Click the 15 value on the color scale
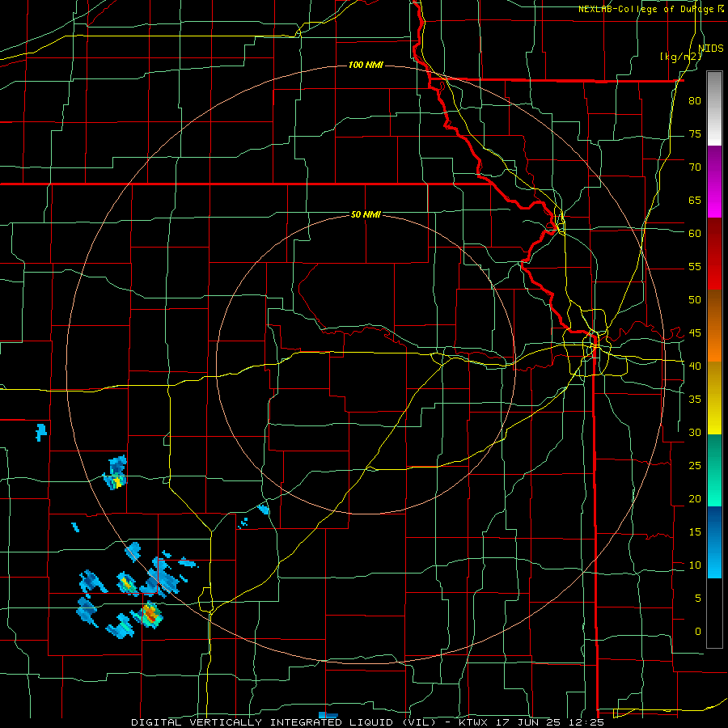This screenshot has width=728, height=728. coord(695,532)
